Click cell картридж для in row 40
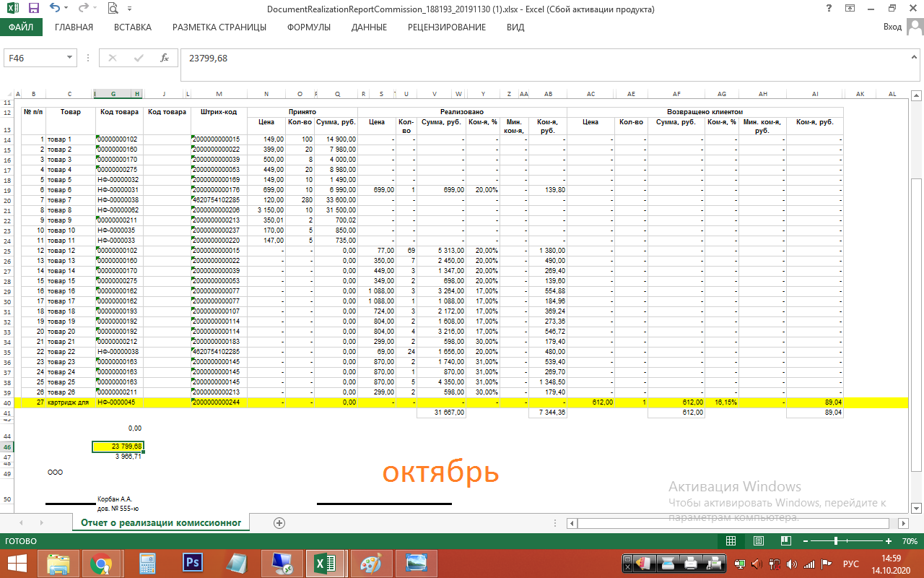Image resolution: width=924 pixels, height=578 pixels. click(69, 402)
